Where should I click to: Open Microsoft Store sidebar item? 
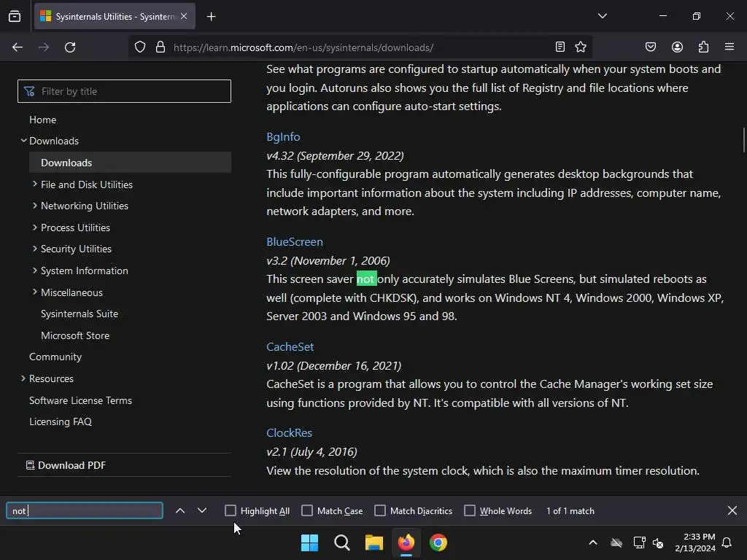click(x=75, y=335)
